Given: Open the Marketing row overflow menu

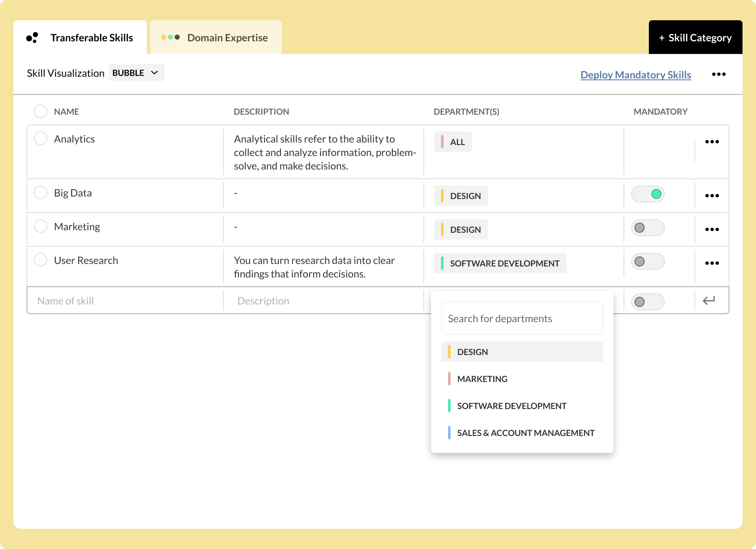Looking at the screenshot, I should (712, 229).
